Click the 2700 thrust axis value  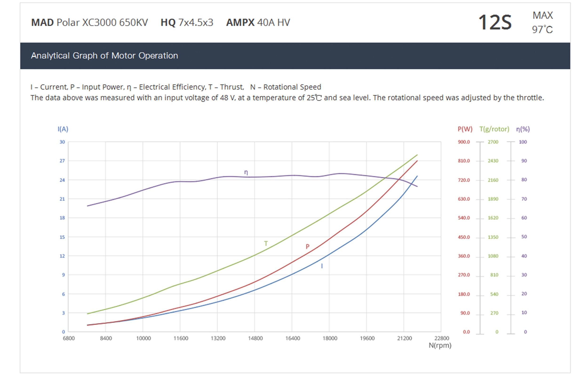(x=493, y=142)
